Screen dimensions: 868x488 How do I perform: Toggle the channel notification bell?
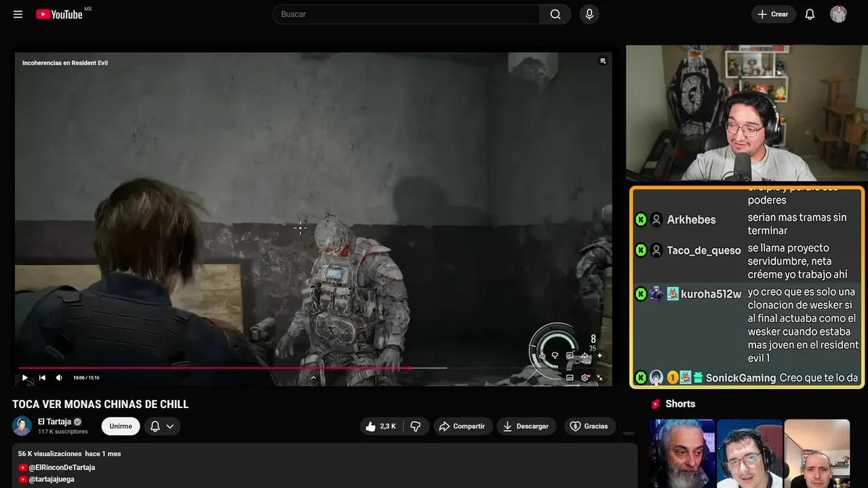point(155,426)
